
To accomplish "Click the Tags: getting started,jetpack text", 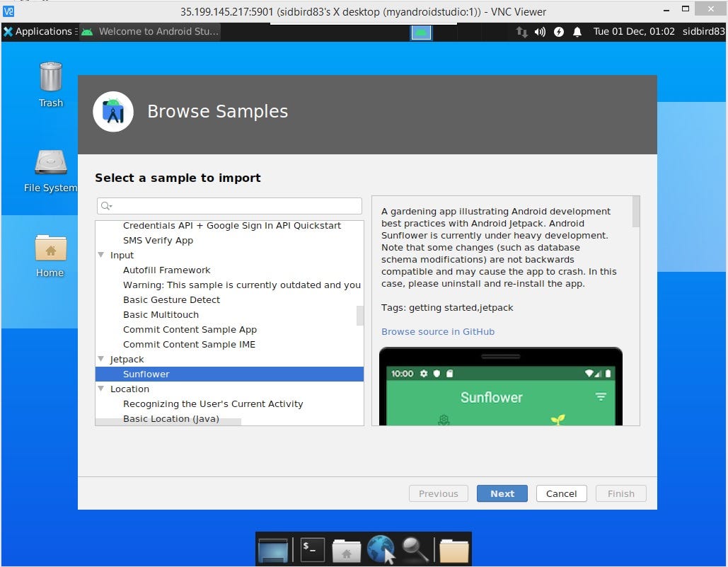I will (x=447, y=307).
